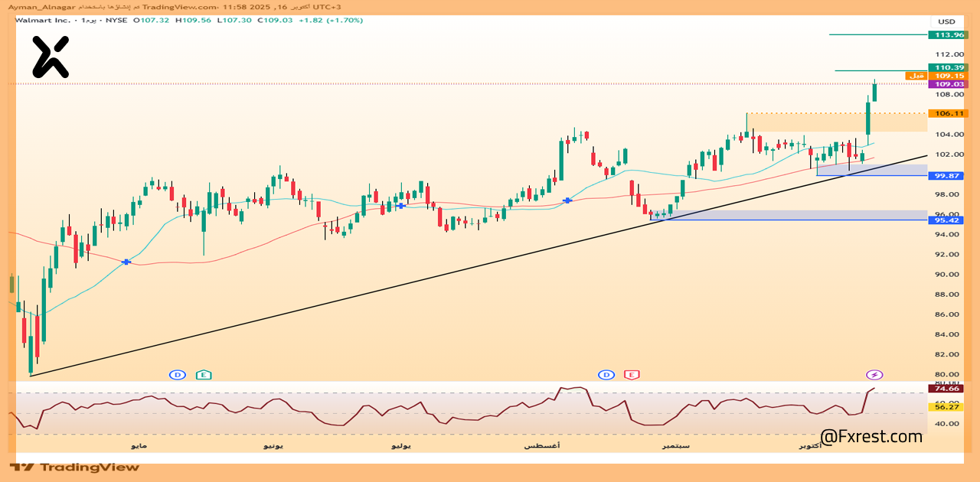Select the 110.39 green price label
This screenshot has width=980, height=482.
pos(948,68)
